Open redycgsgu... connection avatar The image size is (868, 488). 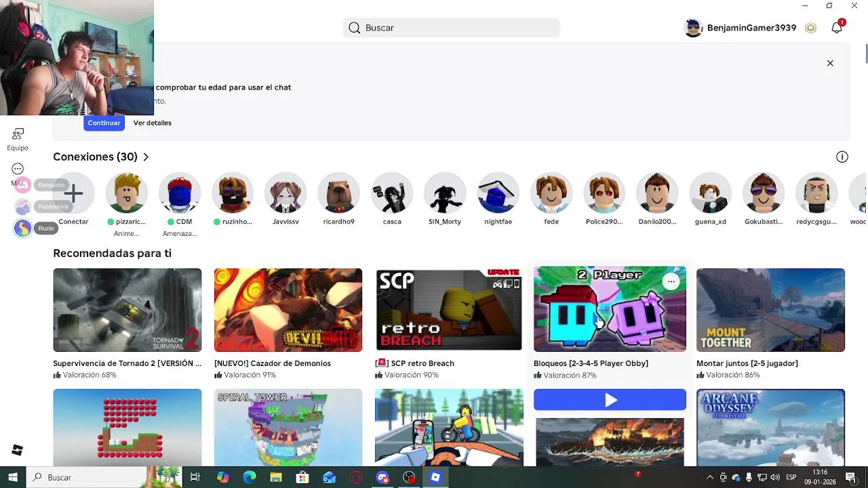pos(816,194)
